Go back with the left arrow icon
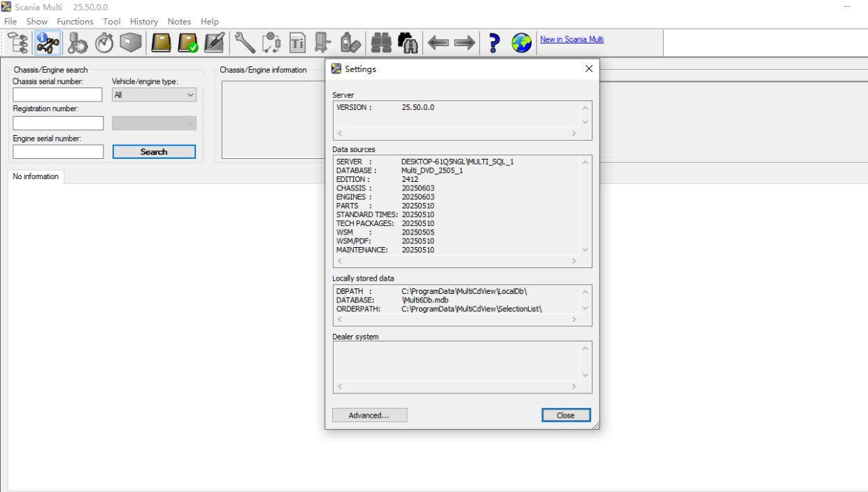The image size is (868, 492). 439,43
